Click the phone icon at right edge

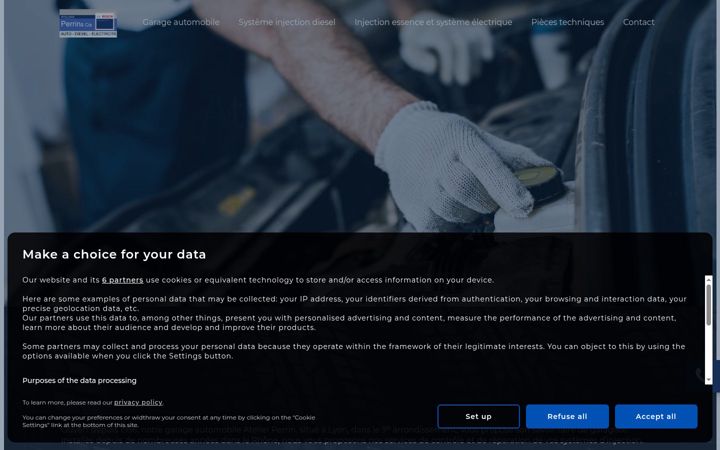700,375
